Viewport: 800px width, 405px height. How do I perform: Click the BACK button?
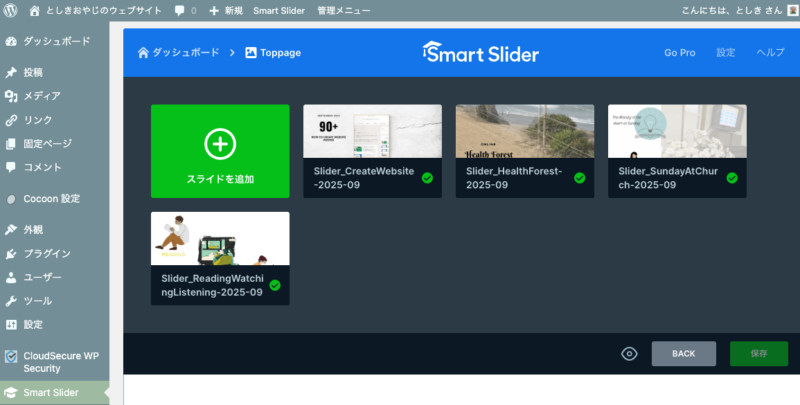(x=683, y=354)
